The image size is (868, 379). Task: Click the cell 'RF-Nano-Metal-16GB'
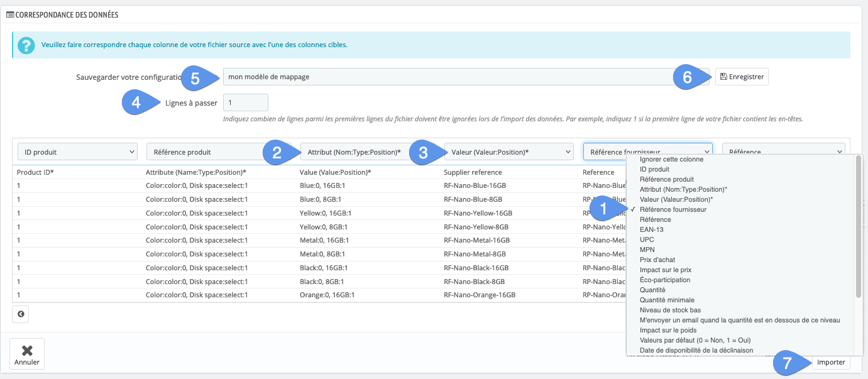click(x=476, y=240)
